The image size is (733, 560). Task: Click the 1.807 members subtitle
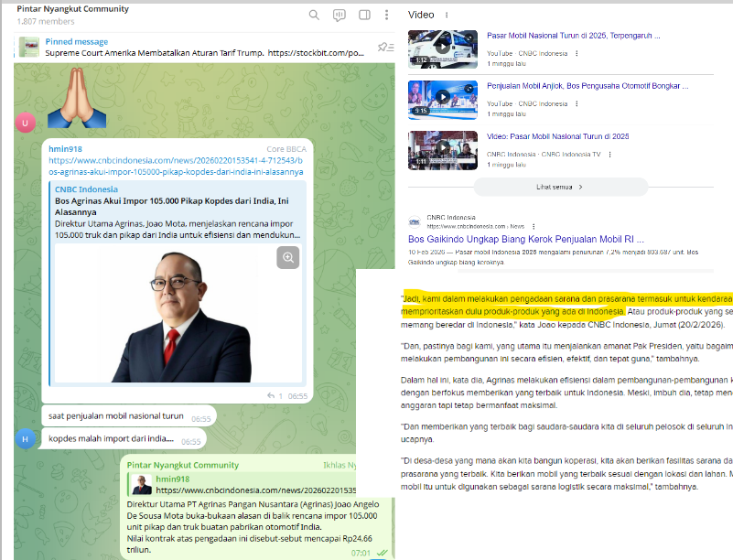[46, 21]
